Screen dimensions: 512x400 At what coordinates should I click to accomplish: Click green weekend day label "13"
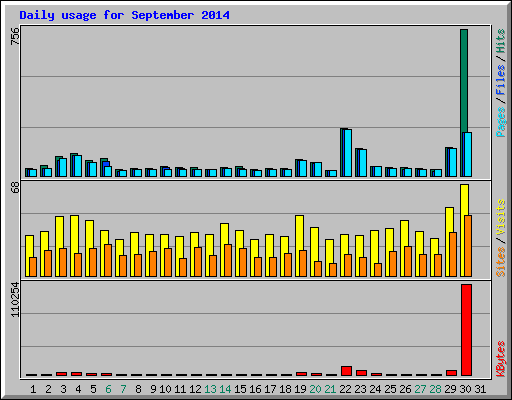tap(210, 389)
